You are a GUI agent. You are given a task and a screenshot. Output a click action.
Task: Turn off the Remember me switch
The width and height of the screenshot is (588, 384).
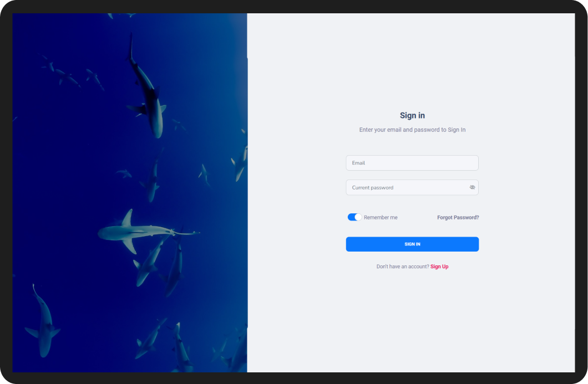point(354,217)
